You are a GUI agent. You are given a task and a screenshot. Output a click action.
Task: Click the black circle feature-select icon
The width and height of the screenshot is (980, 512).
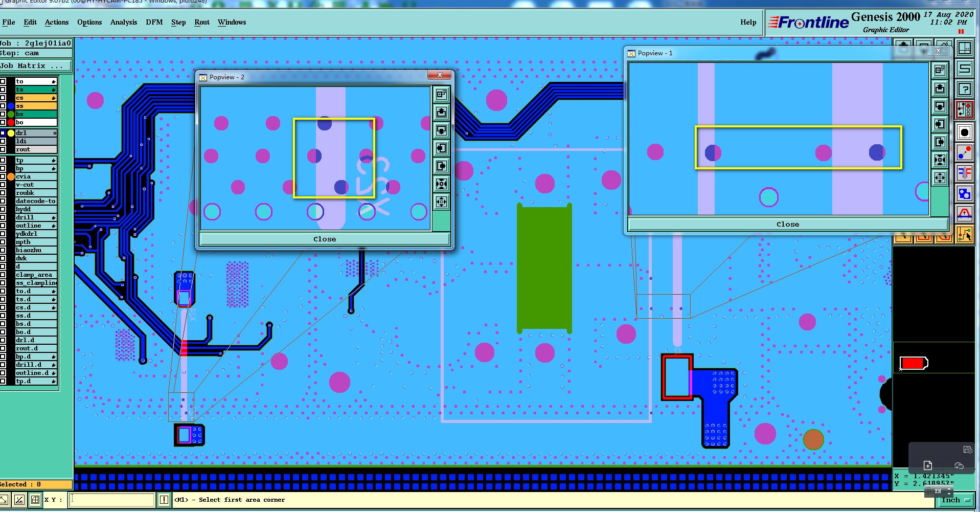coord(965,132)
